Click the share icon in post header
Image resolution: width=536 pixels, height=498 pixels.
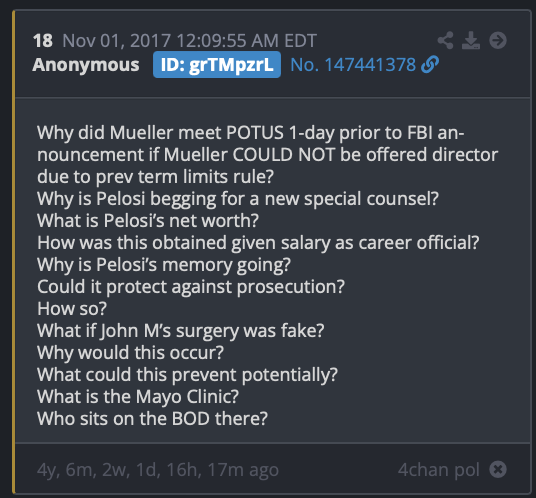445,40
